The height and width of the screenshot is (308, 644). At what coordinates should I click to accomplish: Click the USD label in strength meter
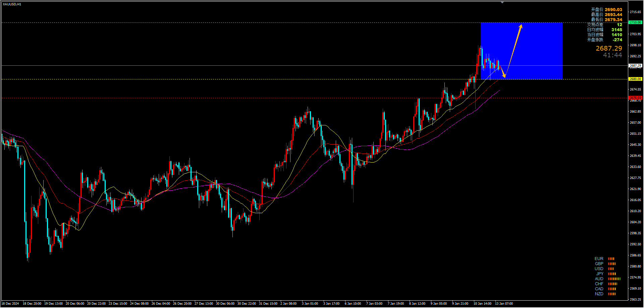coord(599,269)
